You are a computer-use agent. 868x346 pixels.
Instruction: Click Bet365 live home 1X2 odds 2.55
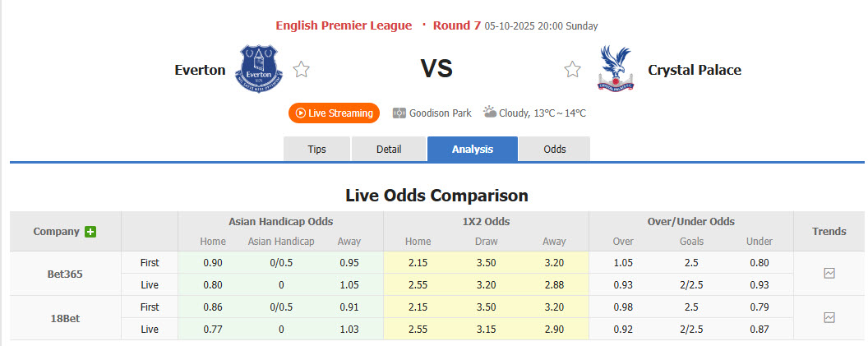click(418, 284)
